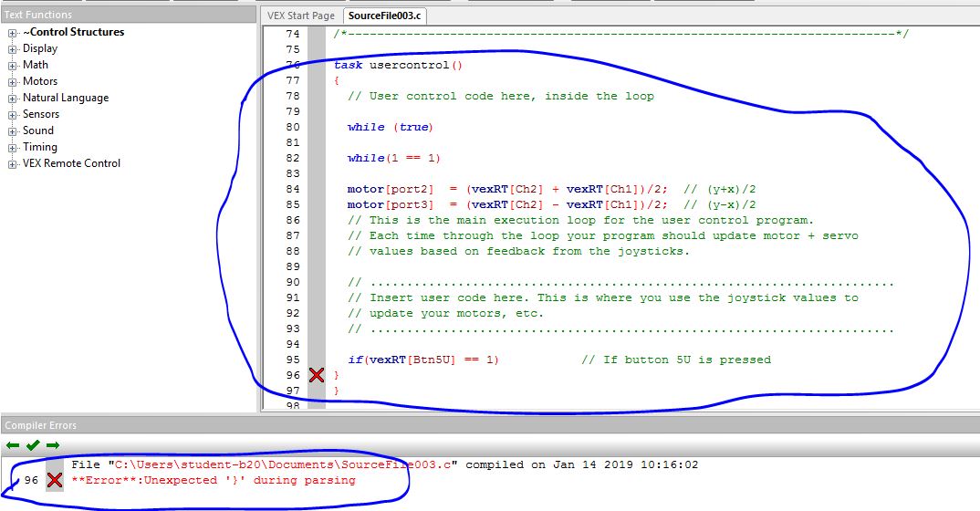Go to previous compiler error with left arrow

click(x=13, y=445)
